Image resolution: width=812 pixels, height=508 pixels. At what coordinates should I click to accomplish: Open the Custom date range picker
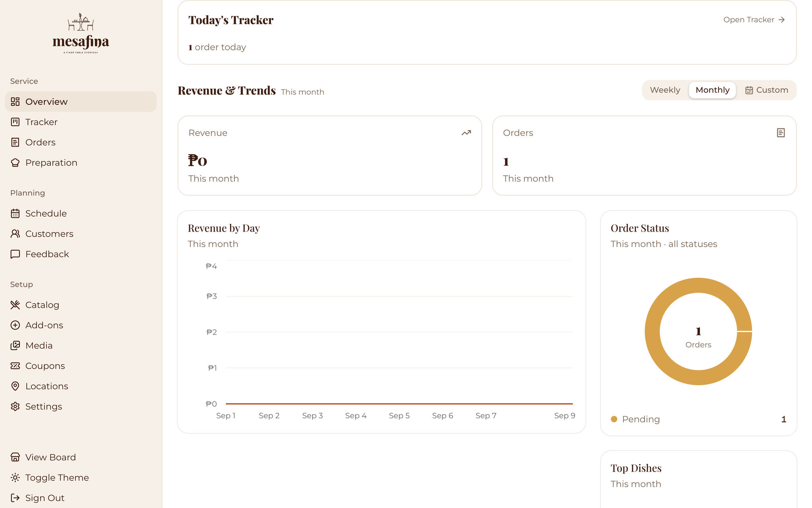click(x=766, y=90)
